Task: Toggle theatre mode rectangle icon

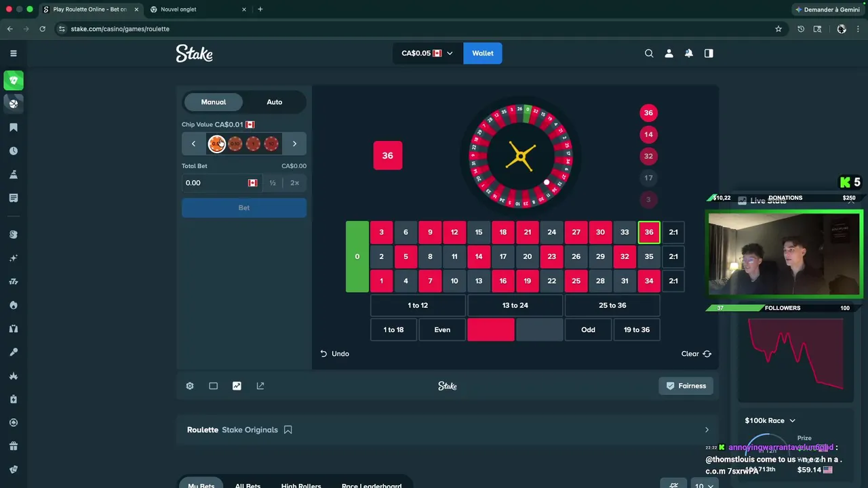Action: pyautogui.click(x=213, y=386)
